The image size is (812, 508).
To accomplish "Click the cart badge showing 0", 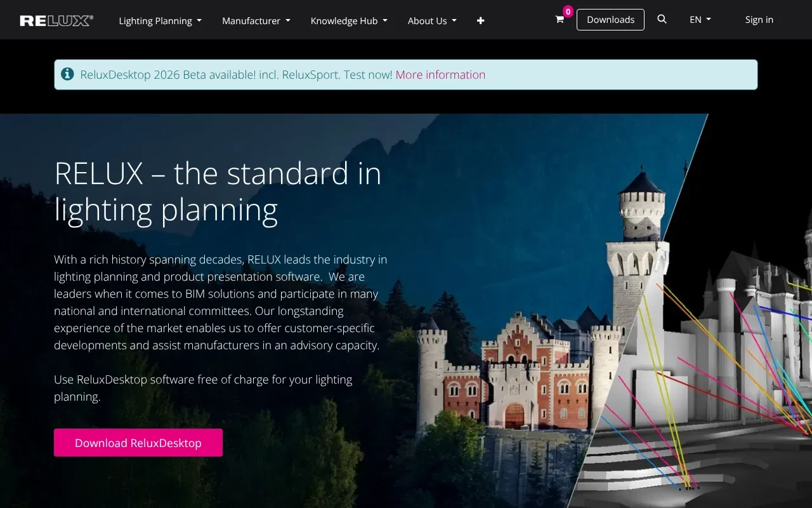I will click(568, 11).
